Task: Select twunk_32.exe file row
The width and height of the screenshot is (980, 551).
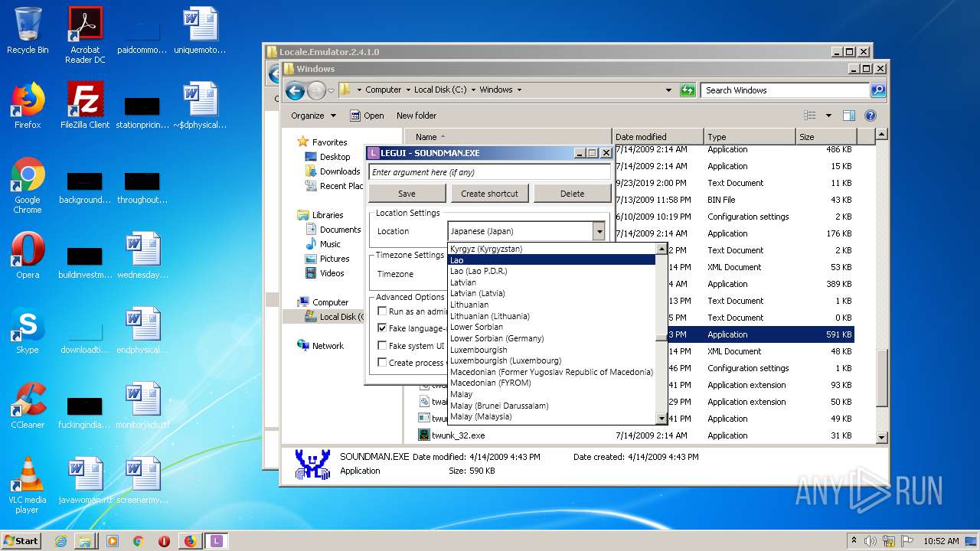Action: click(635, 435)
